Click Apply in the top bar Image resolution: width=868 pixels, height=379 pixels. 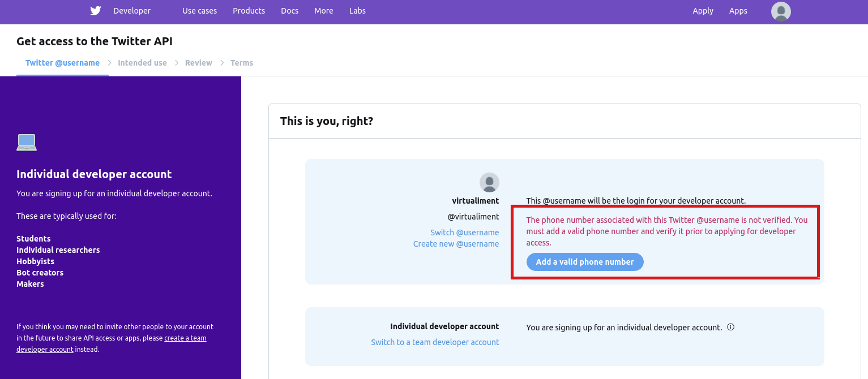[703, 11]
